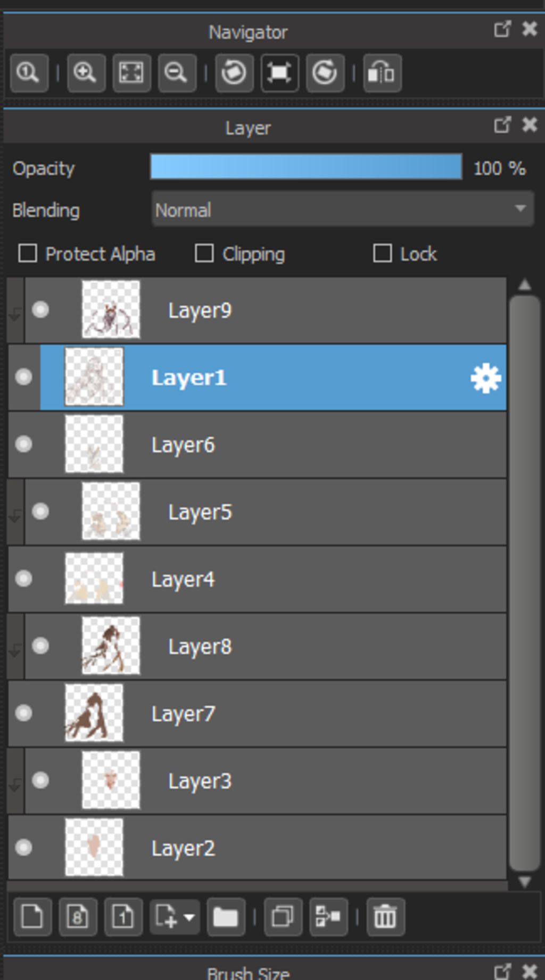
Task: Duplicate the selected layer
Action: [283, 917]
